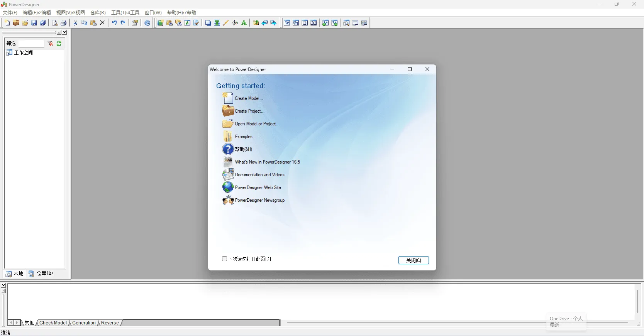Switch to the Generation output tab
This screenshot has height=336, width=644.
pyautogui.click(x=84, y=323)
